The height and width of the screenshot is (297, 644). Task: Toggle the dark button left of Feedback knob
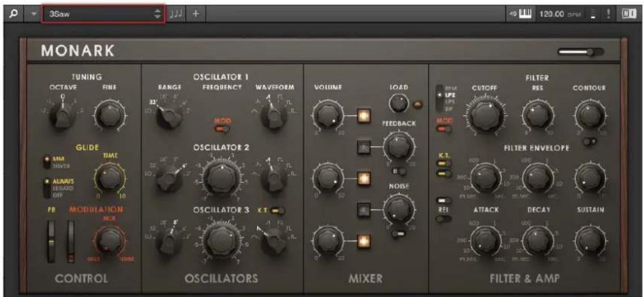coord(364,147)
